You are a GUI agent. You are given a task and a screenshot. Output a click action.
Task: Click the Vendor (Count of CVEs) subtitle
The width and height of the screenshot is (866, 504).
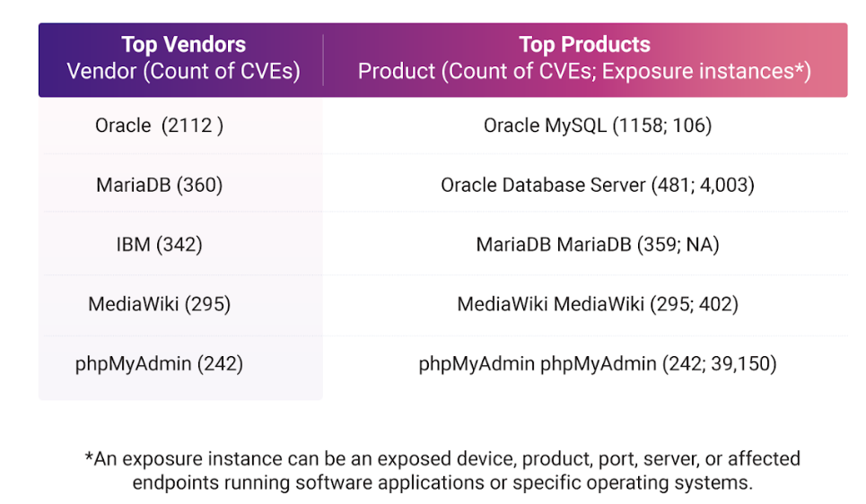click(183, 71)
